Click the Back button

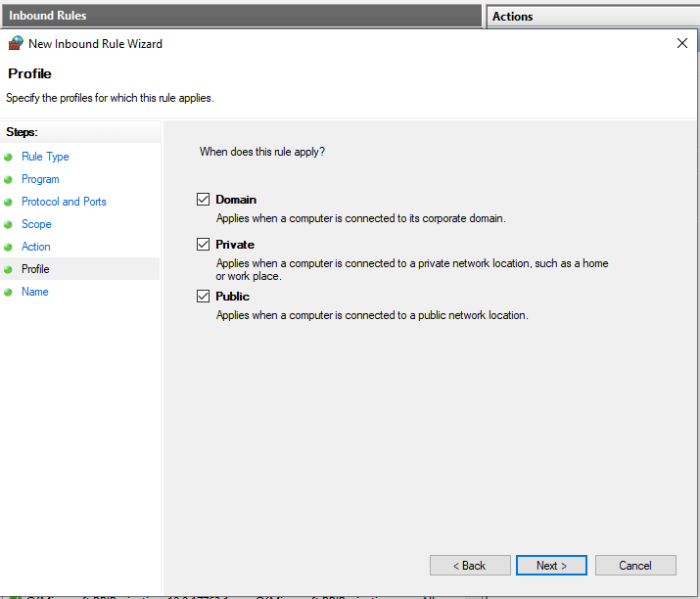[x=470, y=566]
